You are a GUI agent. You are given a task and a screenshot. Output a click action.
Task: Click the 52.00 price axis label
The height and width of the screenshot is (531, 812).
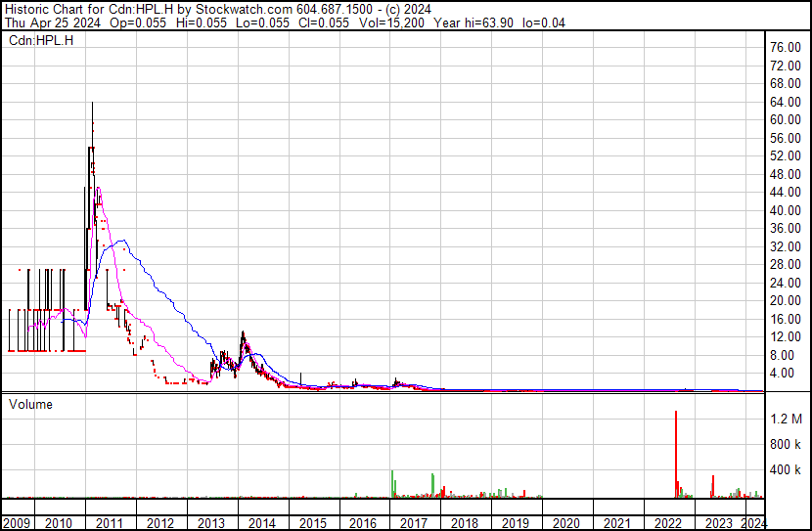(x=786, y=155)
